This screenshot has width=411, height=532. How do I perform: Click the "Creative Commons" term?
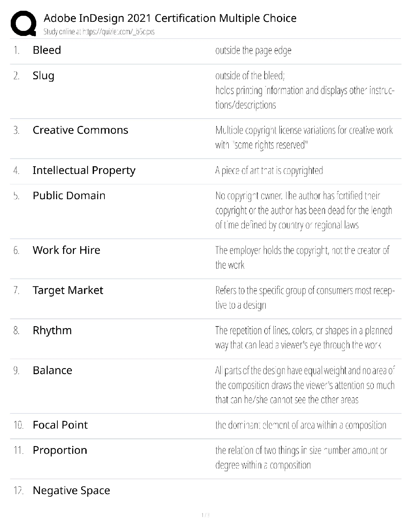[x=80, y=130]
